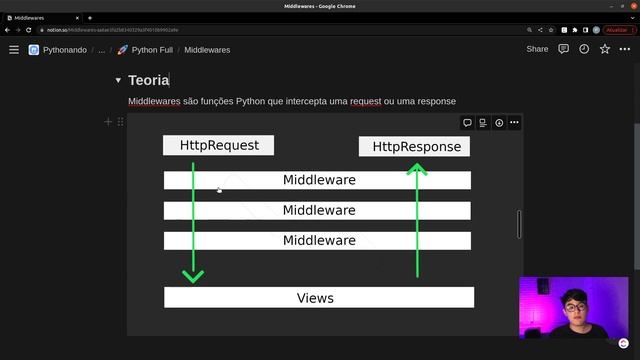Screen dimensions: 640x360
Task: Add page to favorites with star
Action: coord(604,49)
